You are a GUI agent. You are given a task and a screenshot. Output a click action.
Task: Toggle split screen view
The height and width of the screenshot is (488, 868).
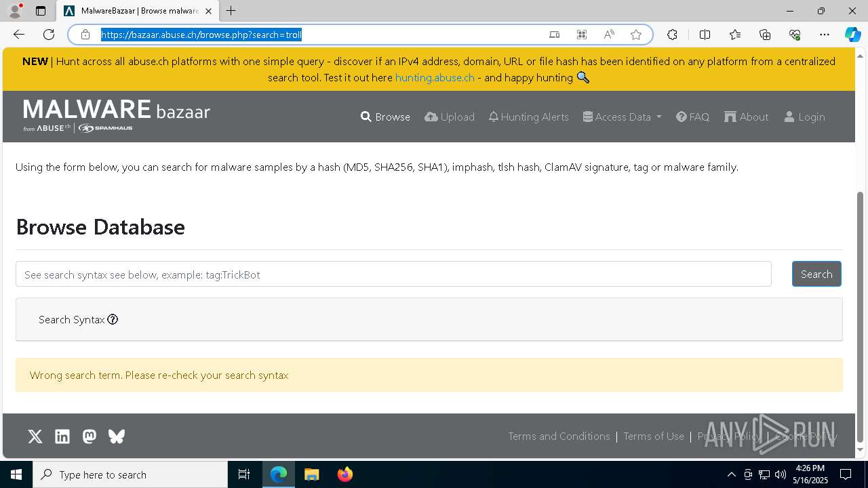click(705, 35)
